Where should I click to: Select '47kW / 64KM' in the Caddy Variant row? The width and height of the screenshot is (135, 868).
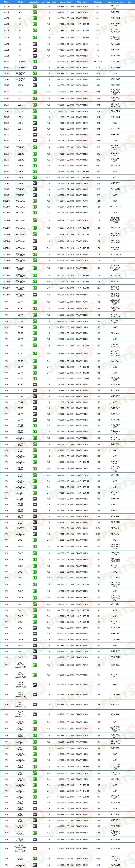pyautogui.click(x=82, y=534)
